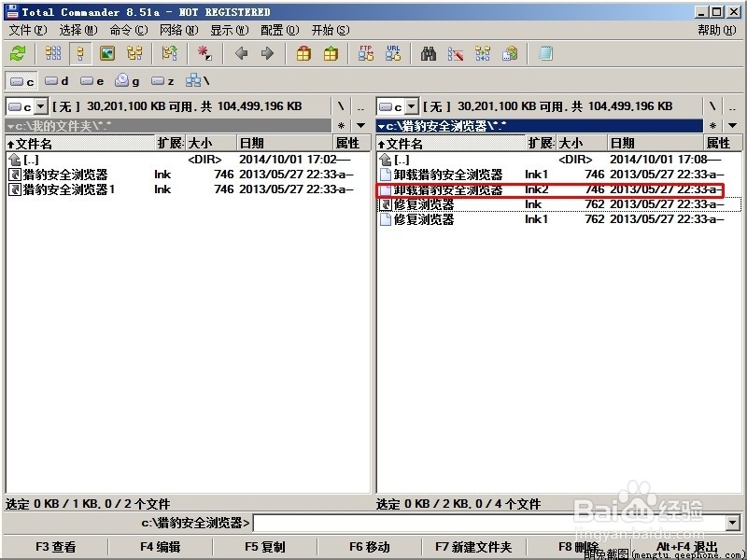This screenshot has height=560, width=747.
Task: Click right panel parent directory button
Action: pos(732,106)
